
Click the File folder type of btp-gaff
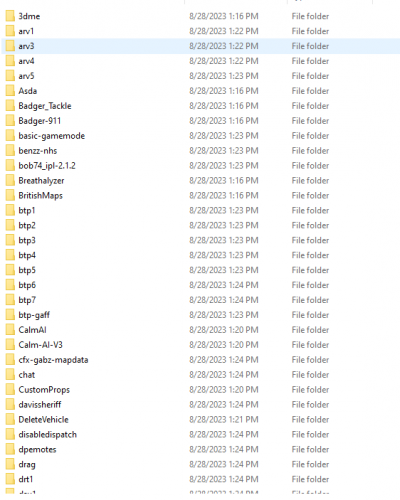(x=310, y=315)
